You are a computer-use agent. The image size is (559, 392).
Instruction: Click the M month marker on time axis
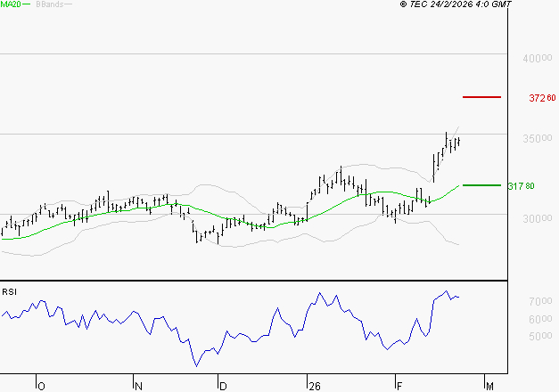coord(489,387)
